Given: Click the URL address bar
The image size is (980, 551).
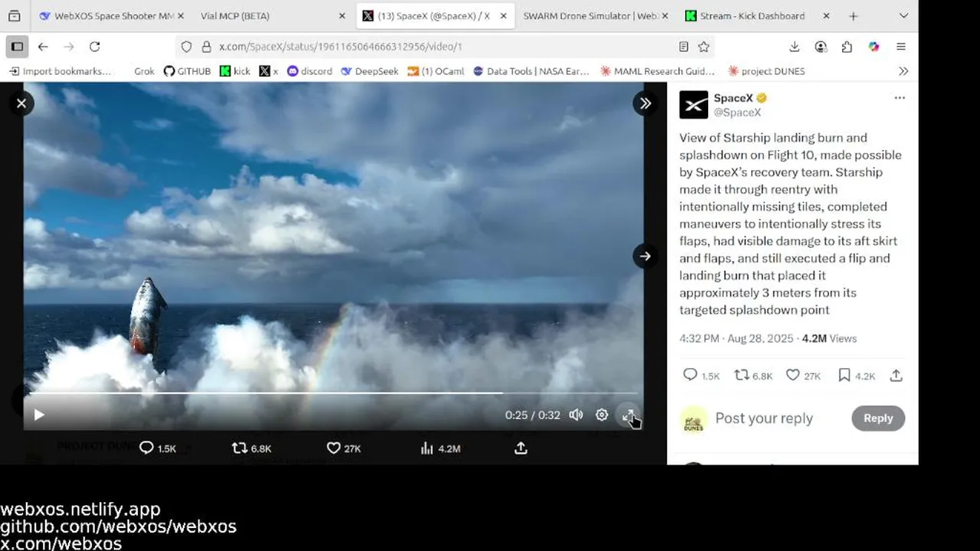Looking at the screenshot, I should [x=444, y=47].
